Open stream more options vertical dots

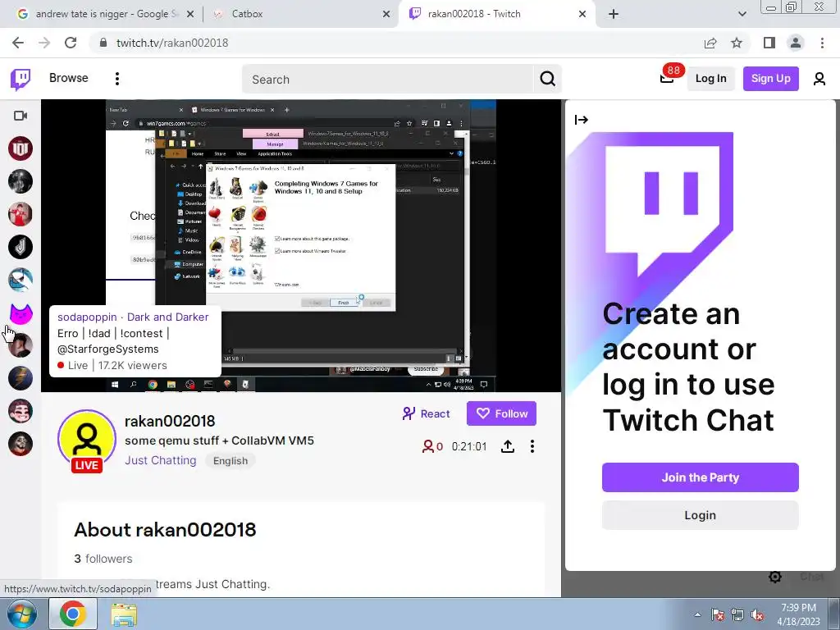[x=532, y=446]
